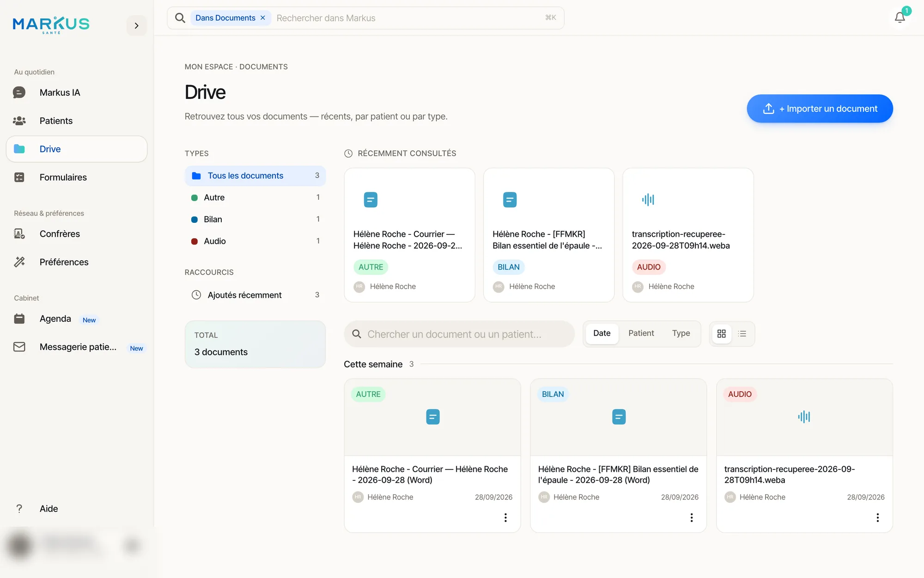Image resolution: width=924 pixels, height=578 pixels.
Task: Filter by Autre document type
Action: pyautogui.click(x=255, y=197)
